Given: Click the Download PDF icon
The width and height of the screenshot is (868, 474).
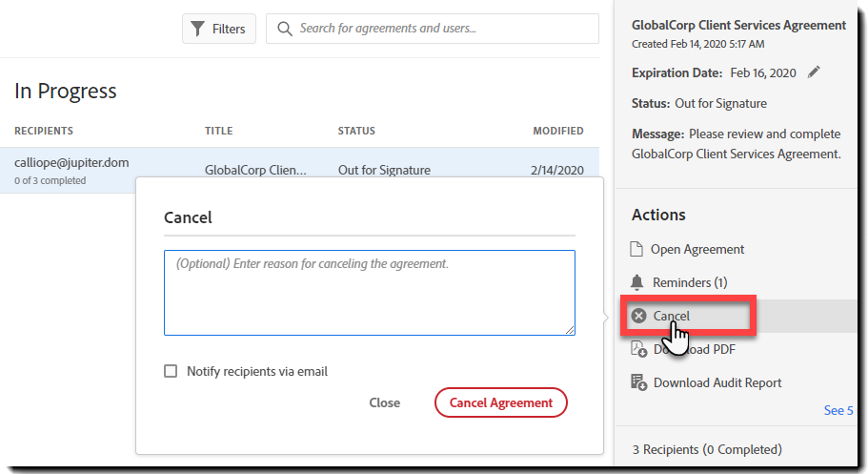Looking at the screenshot, I should point(638,349).
